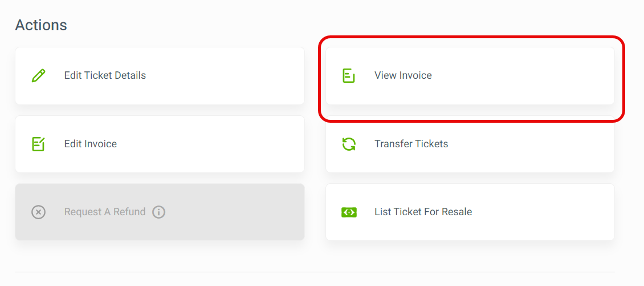Open the Edit Ticket Details text label
The height and width of the screenshot is (286, 644).
tap(105, 76)
